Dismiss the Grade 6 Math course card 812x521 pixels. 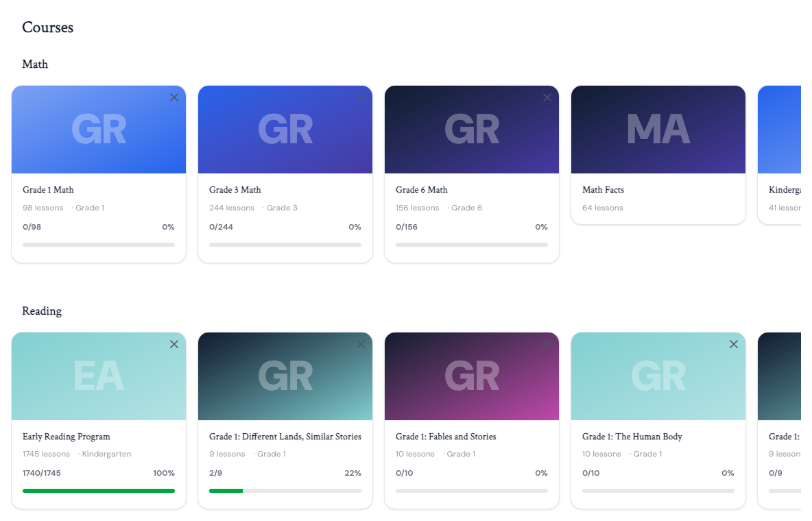(547, 97)
